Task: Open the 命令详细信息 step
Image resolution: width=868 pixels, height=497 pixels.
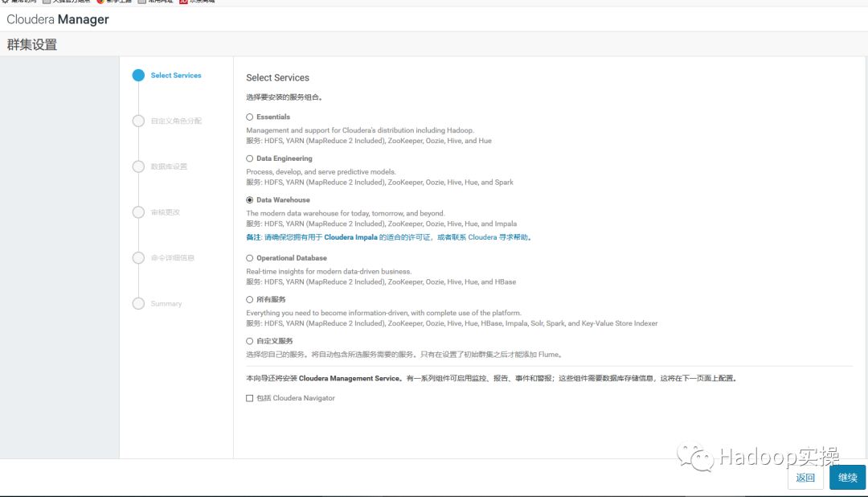Action: point(172,258)
